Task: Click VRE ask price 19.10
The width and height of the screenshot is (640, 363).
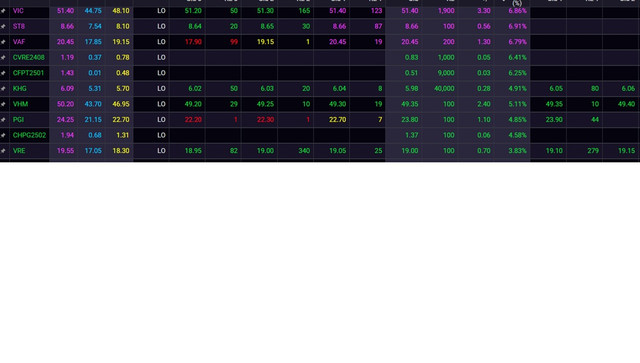Action: (x=554, y=151)
